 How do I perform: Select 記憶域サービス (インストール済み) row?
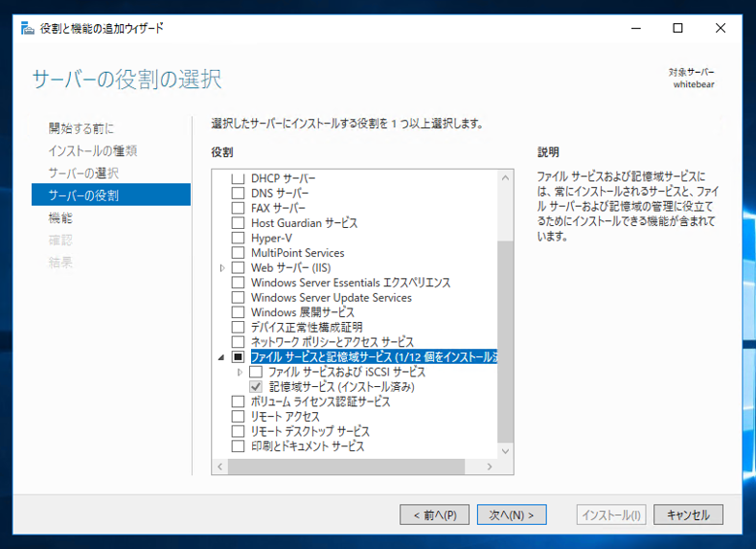341,387
